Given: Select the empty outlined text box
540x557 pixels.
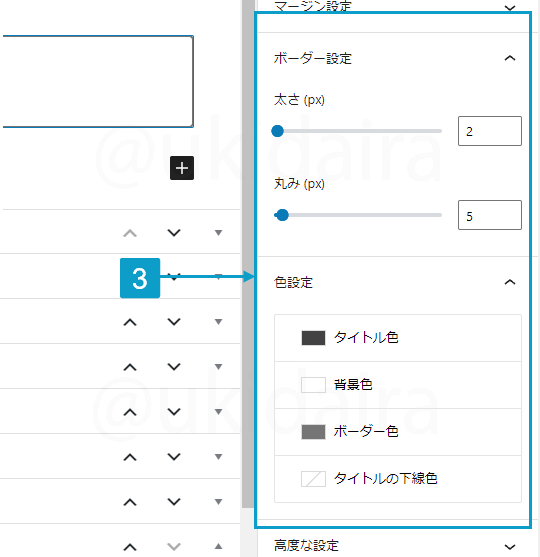Looking at the screenshot, I should 98,81.
